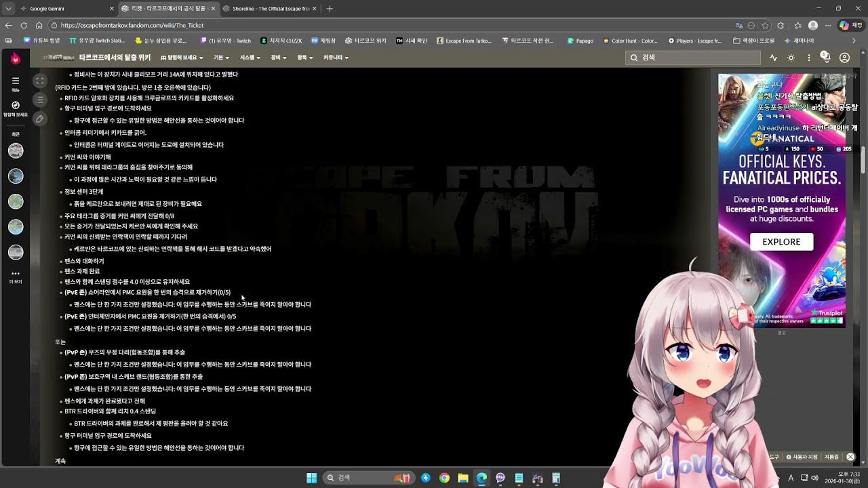Click EXPLORE button in Fanatical ad
The image size is (868, 488).
tap(781, 242)
